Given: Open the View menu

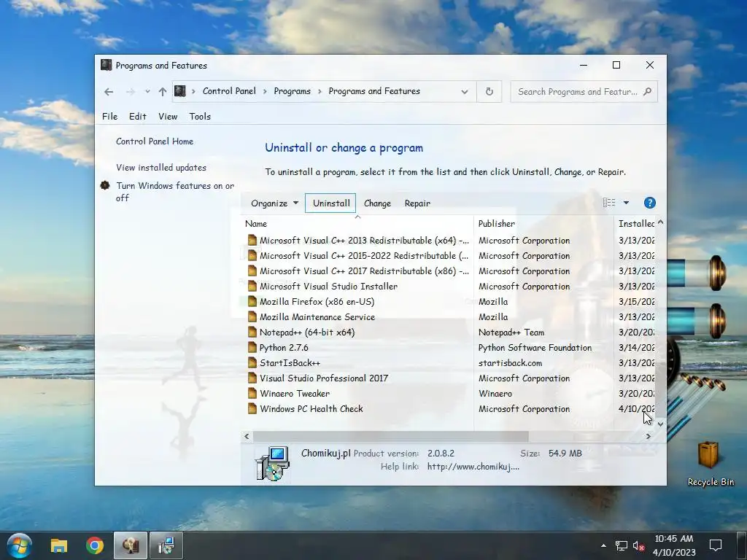Looking at the screenshot, I should 168,116.
